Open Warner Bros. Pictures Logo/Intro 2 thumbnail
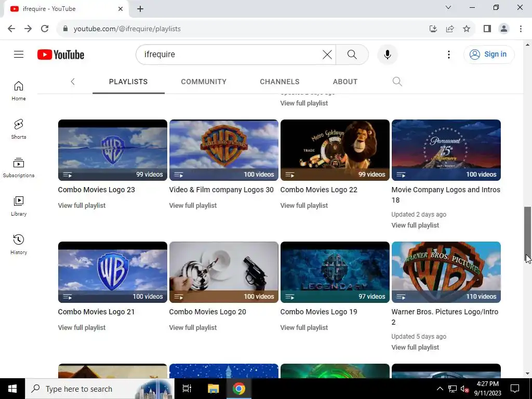This screenshot has width=532, height=399. click(446, 272)
